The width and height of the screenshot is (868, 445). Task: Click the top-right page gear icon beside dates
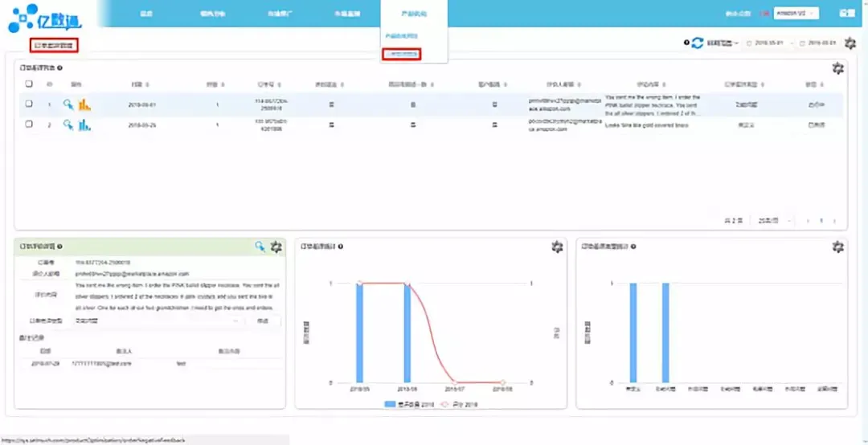tap(850, 43)
